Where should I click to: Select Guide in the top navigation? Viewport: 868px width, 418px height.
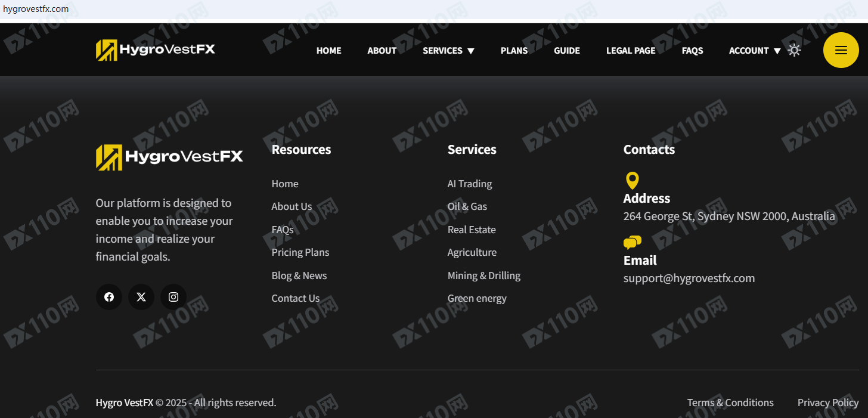[566, 51]
